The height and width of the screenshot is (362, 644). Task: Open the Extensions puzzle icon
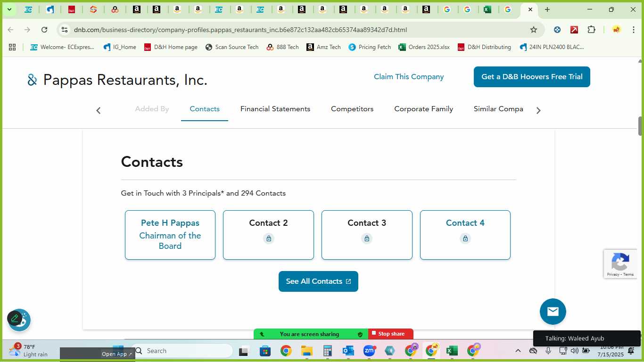point(591,30)
